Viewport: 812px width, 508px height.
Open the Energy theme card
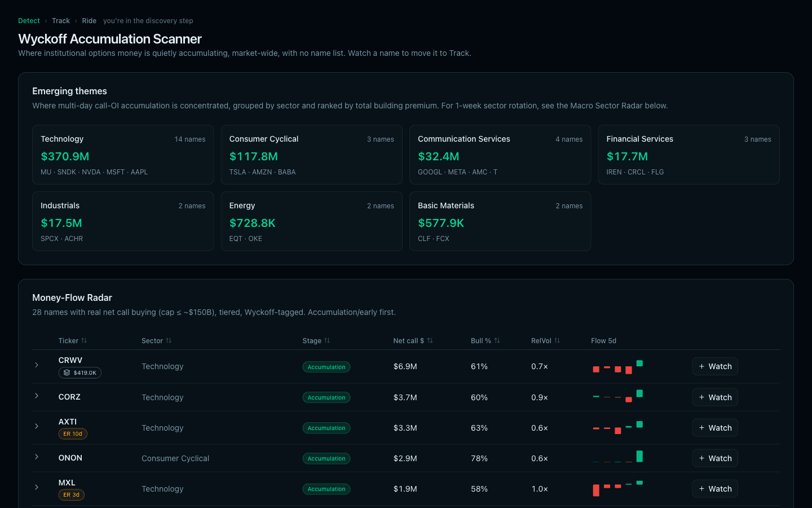click(x=311, y=221)
